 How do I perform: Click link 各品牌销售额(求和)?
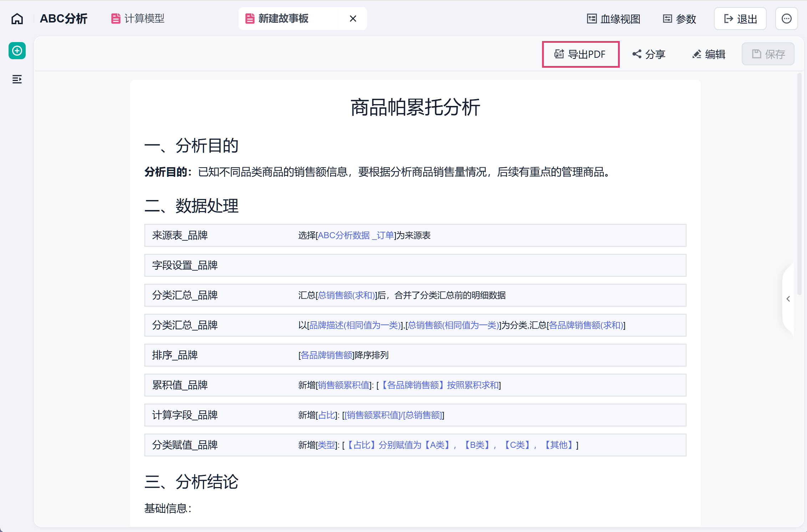(586, 325)
